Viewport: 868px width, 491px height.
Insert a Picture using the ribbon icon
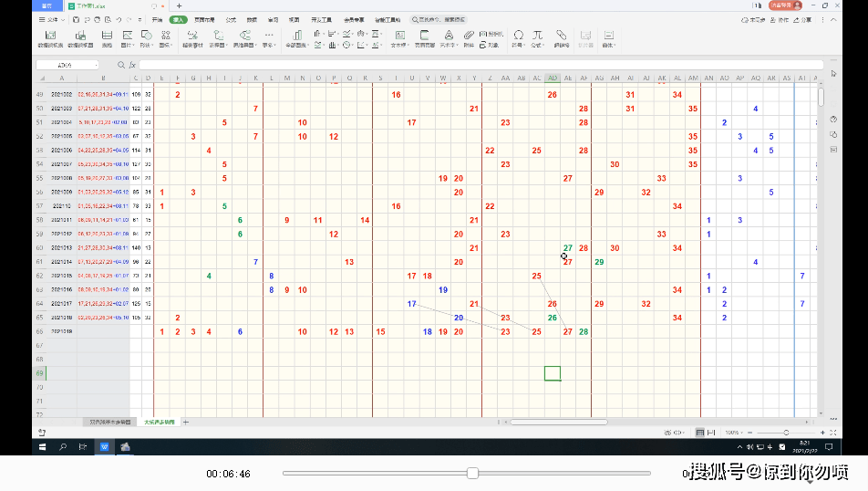127,38
